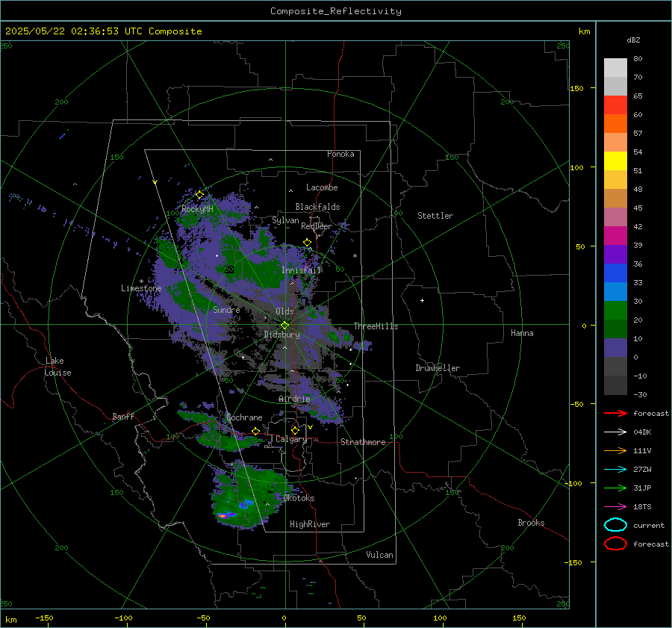Screen dimensions: 672x628
Task: Click the Strathmore city label
Action: point(363,442)
